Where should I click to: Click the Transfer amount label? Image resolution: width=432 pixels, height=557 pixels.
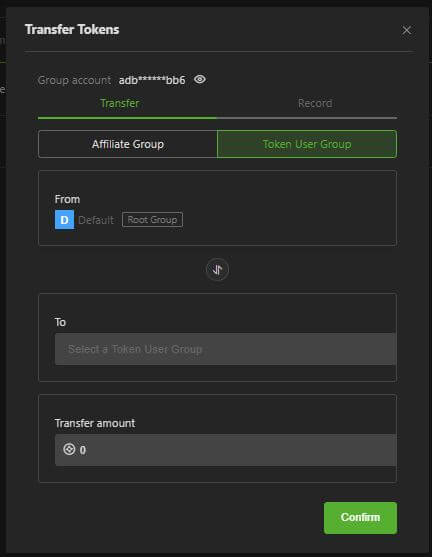click(95, 423)
